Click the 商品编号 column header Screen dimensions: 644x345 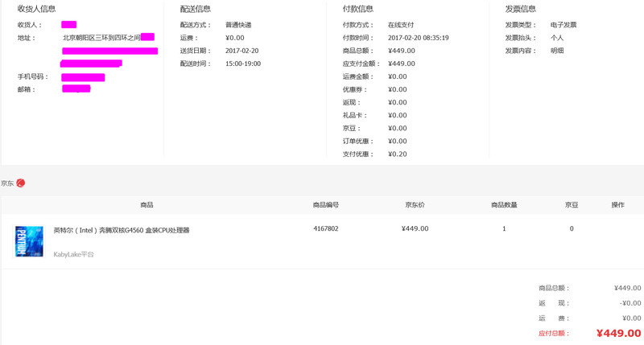[326, 205]
